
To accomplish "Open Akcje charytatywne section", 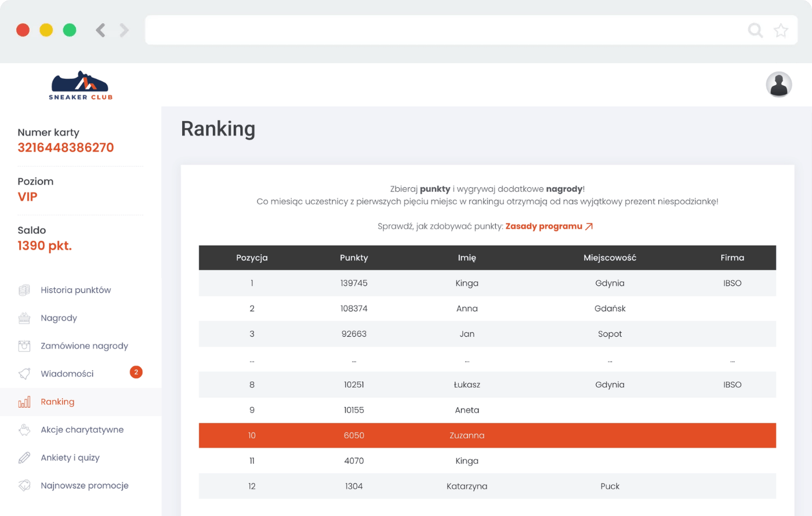I will 82,430.
